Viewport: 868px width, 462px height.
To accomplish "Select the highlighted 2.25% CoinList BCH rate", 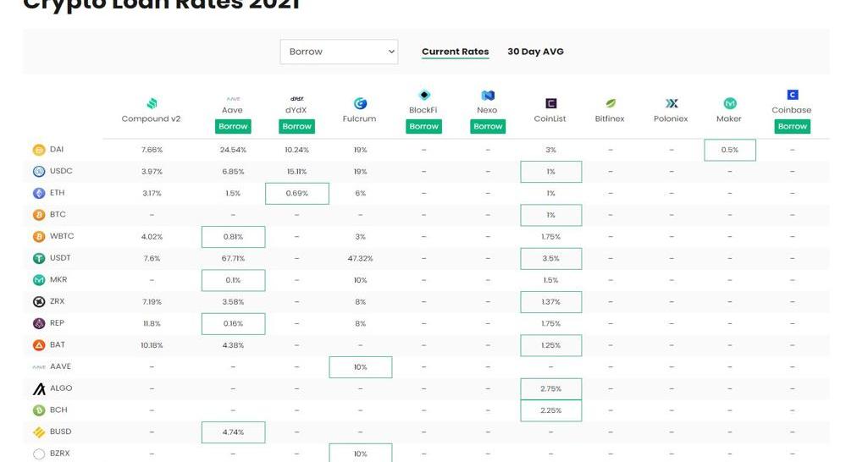I will 550,410.
